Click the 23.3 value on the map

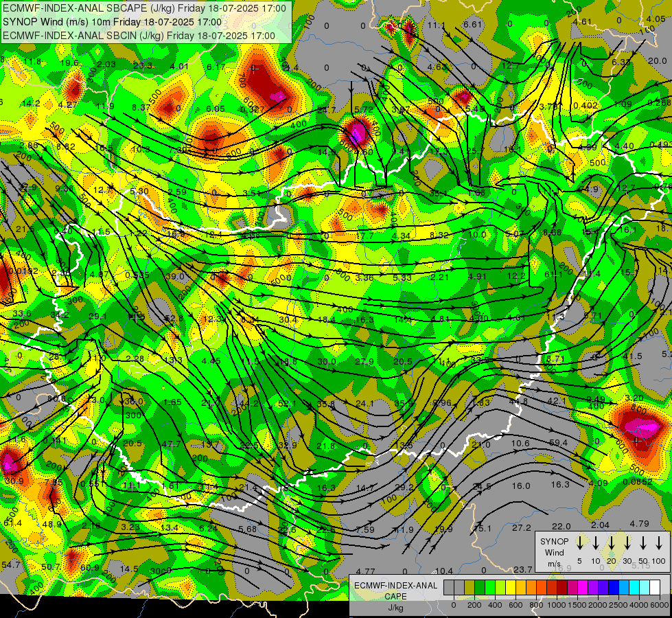pyautogui.click(x=143, y=66)
